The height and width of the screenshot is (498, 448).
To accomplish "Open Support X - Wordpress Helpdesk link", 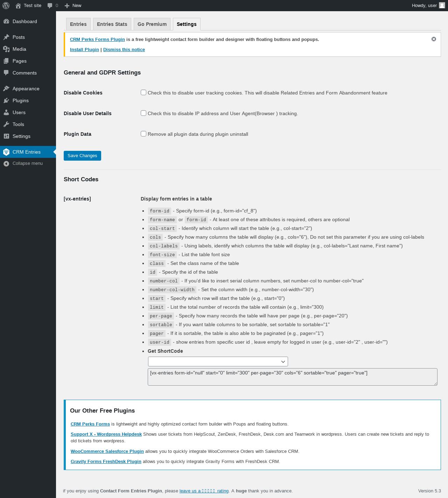I will 106,434.
